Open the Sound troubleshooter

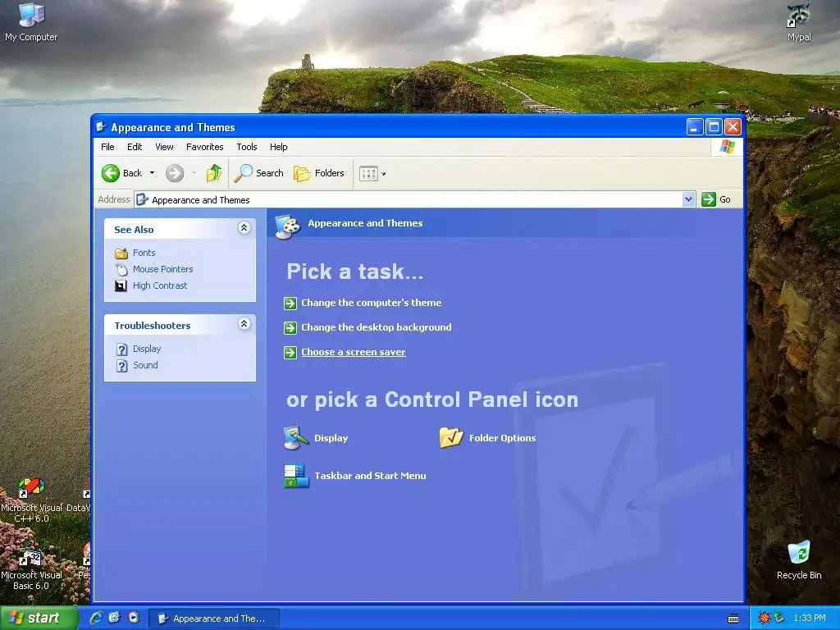pos(145,365)
